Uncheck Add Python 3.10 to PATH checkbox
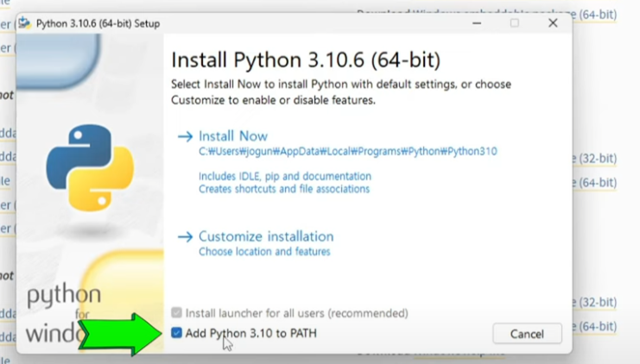The width and height of the screenshot is (640, 364). point(176,333)
